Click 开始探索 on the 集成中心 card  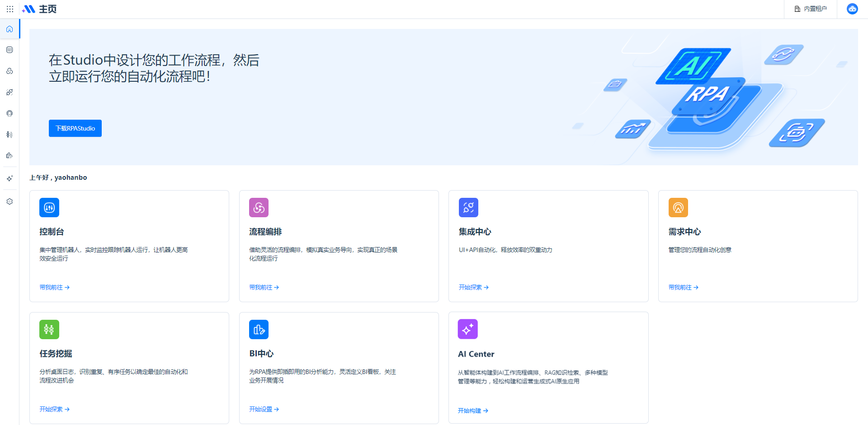tap(473, 287)
